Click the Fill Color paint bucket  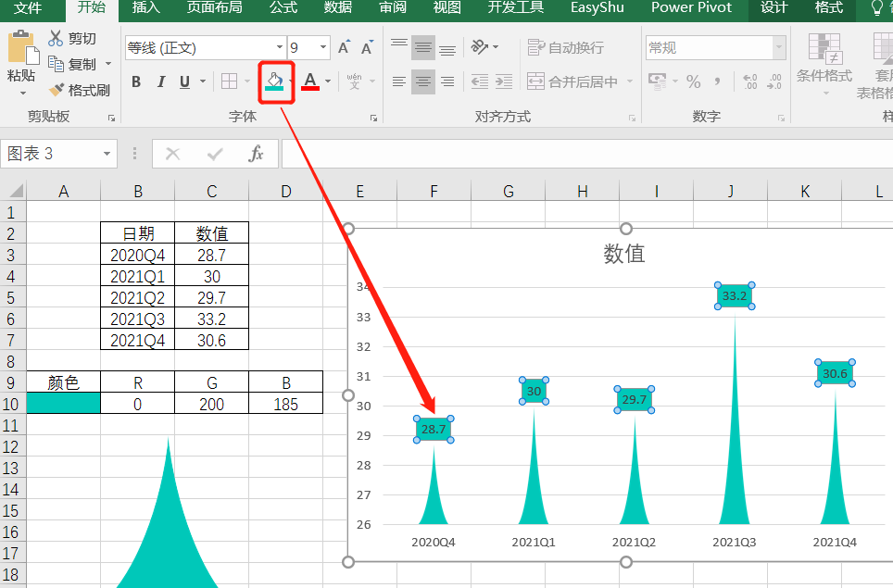pos(274,81)
